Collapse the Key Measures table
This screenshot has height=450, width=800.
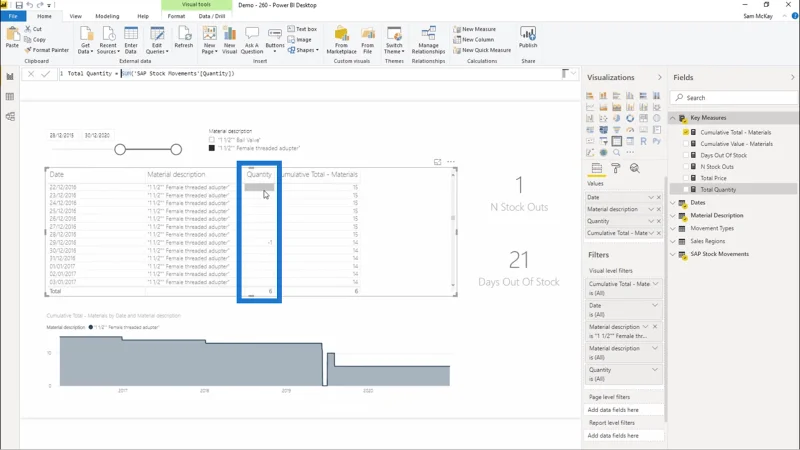[x=673, y=118]
